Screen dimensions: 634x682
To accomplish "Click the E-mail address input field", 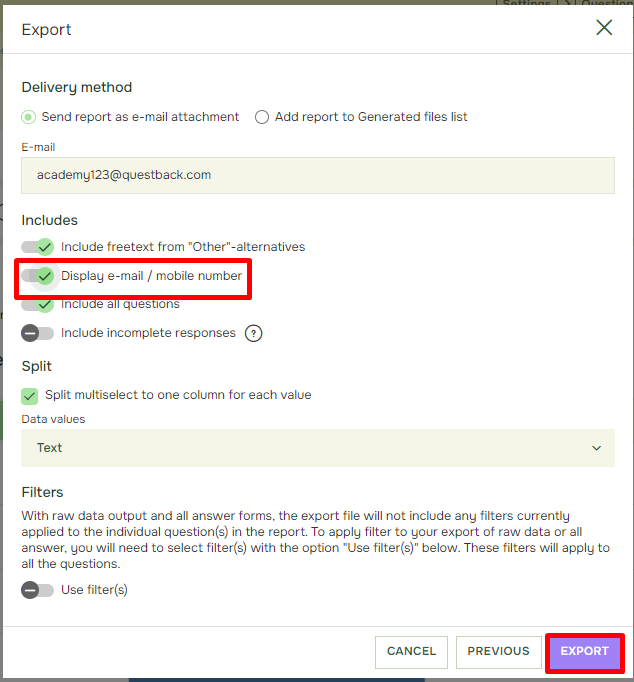I will 318,175.
